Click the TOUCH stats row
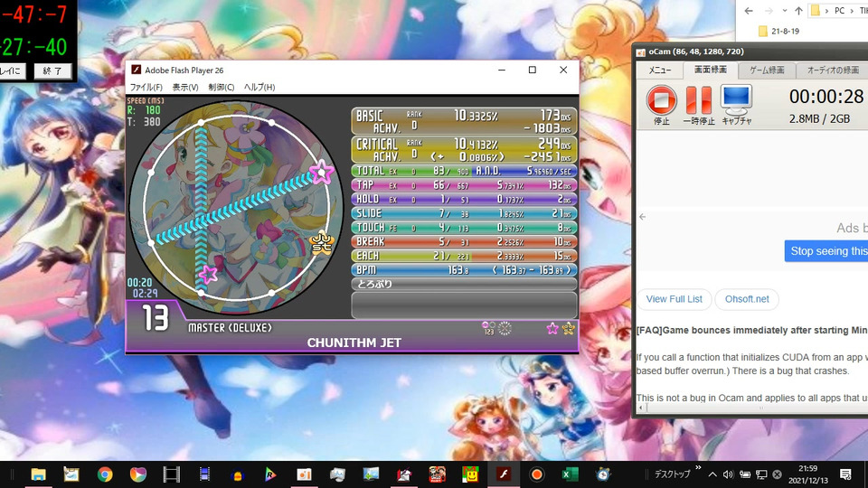 pos(464,228)
